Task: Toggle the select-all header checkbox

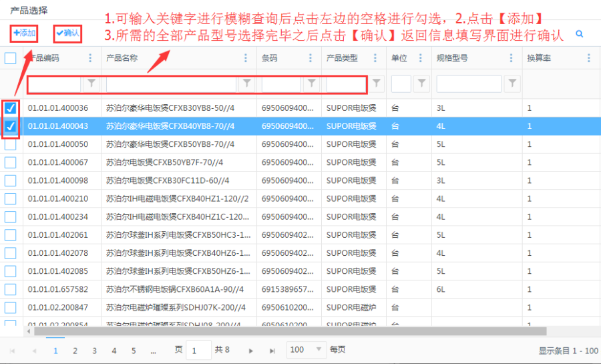Action: [11, 58]
